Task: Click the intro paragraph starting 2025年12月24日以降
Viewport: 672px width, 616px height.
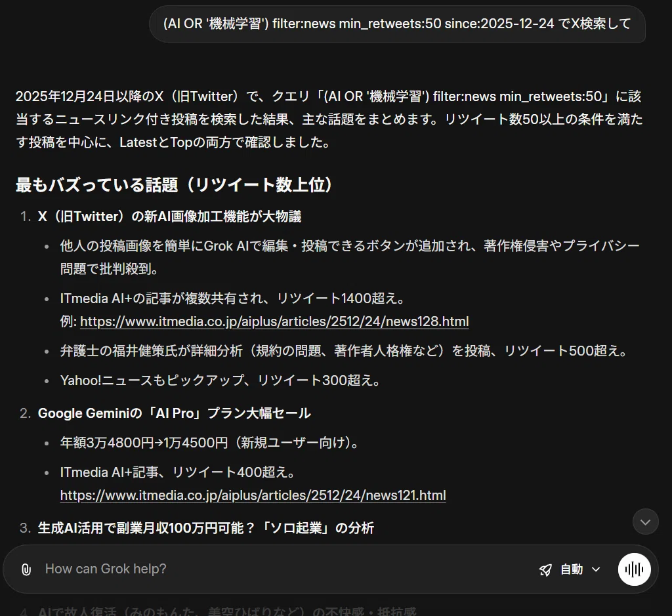Action: click(329, 119)
